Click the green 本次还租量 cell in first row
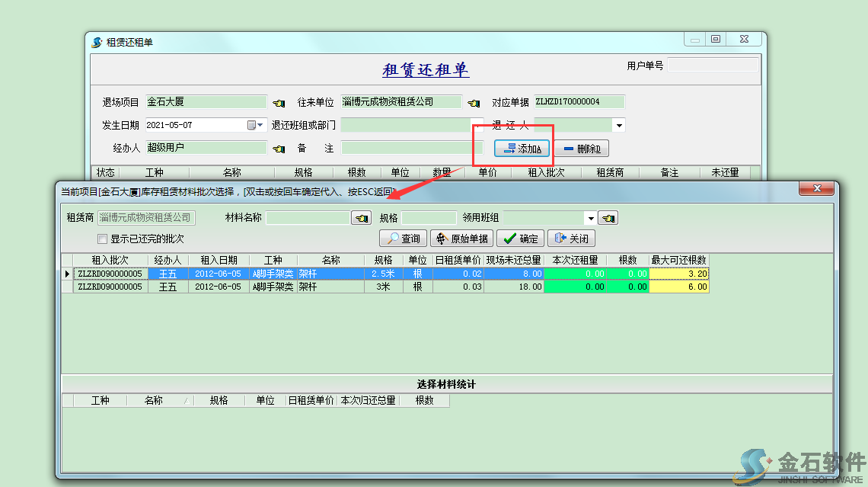 point(575,274)
